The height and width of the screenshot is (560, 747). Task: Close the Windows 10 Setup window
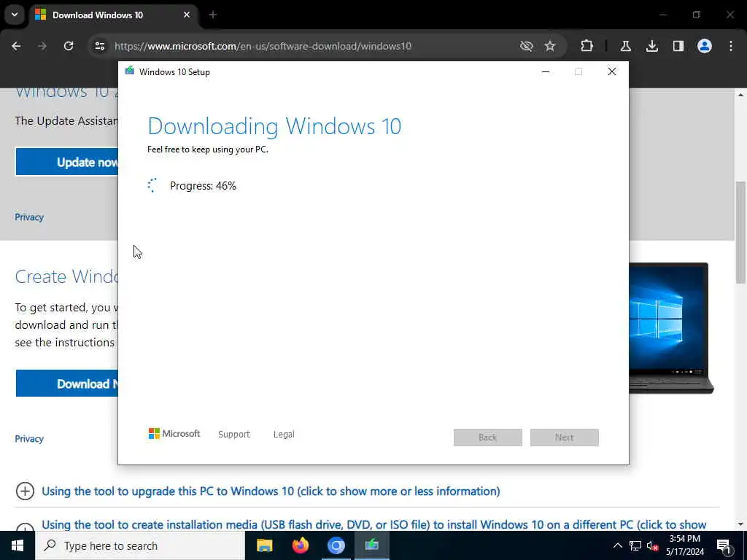[612, 72]
